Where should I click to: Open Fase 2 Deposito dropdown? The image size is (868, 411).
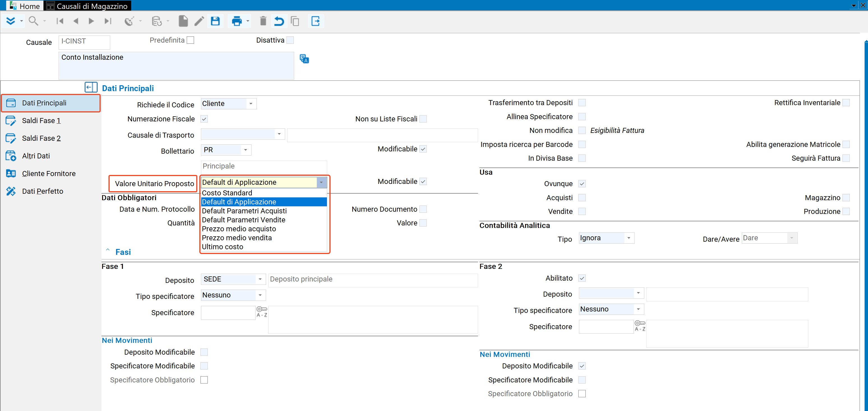pos(638,293)
